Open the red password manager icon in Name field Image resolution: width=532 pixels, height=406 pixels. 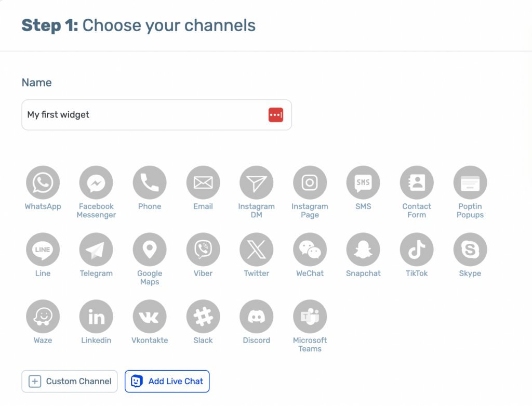click(x=276, y=115)
